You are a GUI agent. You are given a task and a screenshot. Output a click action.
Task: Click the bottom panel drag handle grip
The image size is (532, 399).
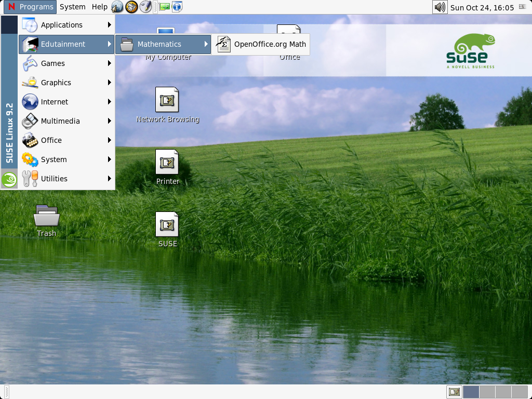pos(6,392)
